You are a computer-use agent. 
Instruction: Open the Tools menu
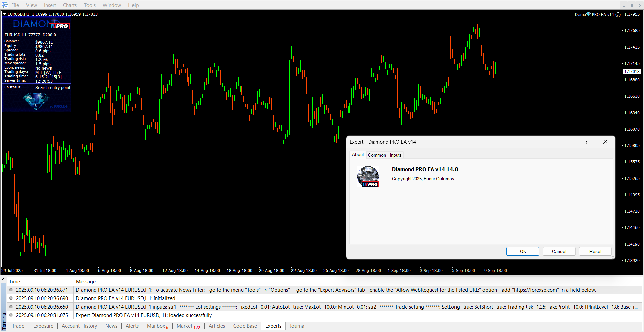point(90,5)
